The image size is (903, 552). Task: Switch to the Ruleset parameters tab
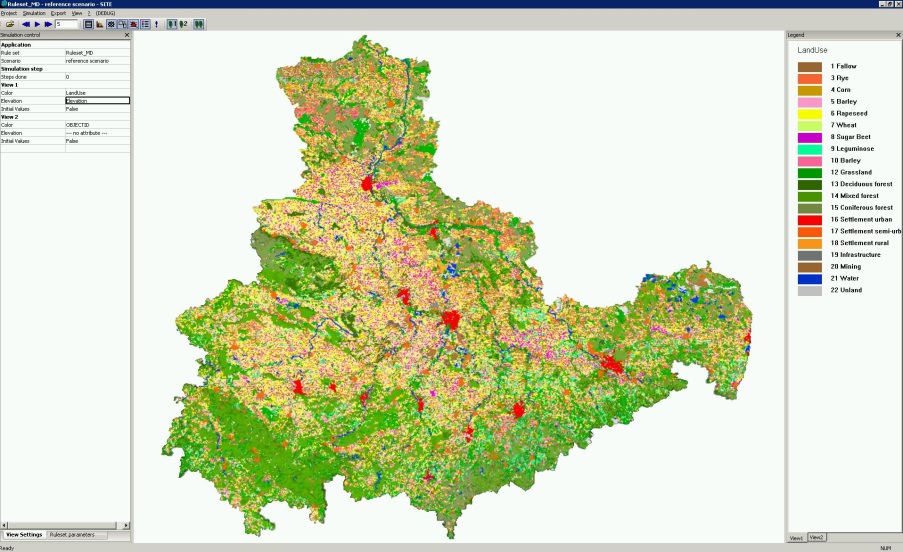click(72, 535)
